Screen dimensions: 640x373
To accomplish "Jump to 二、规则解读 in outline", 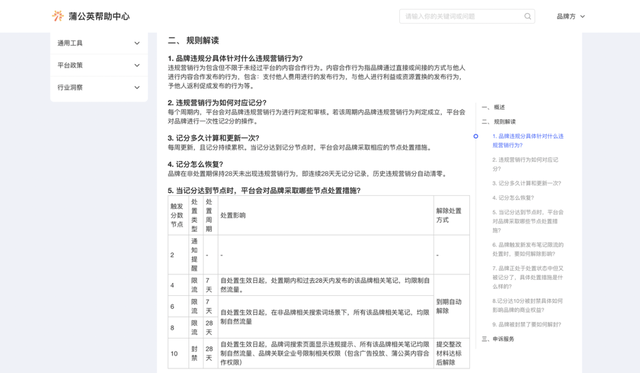I will pyautogui.click(x=499, y=122).
